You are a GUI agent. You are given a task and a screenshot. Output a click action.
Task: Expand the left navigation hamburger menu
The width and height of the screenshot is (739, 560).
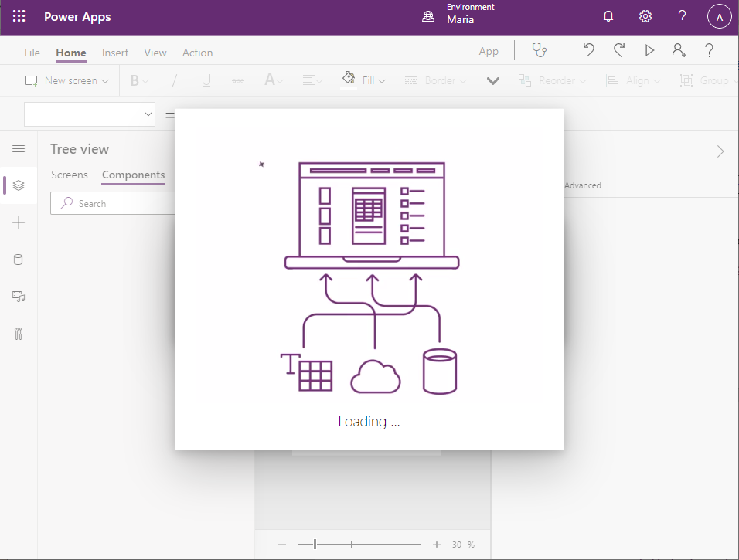point(19,149)
